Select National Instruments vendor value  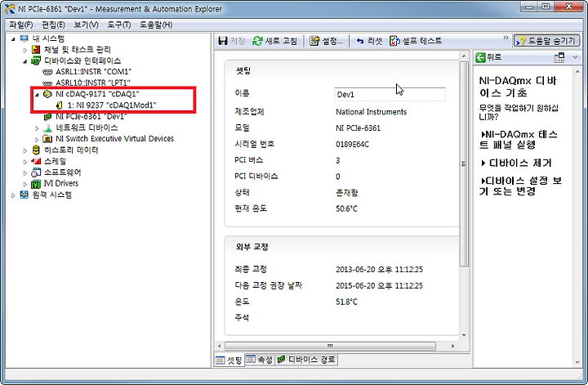pyautogui.click(x=371, y=112)
